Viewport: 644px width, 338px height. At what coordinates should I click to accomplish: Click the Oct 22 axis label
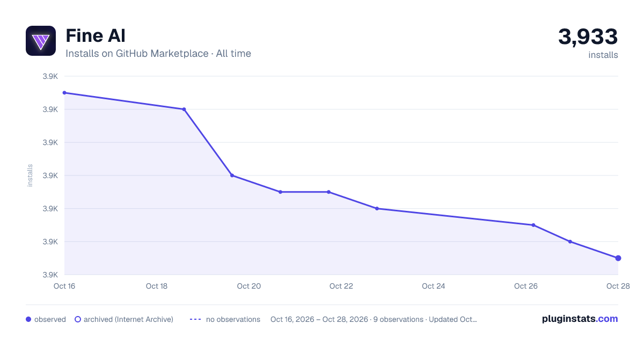341,286
